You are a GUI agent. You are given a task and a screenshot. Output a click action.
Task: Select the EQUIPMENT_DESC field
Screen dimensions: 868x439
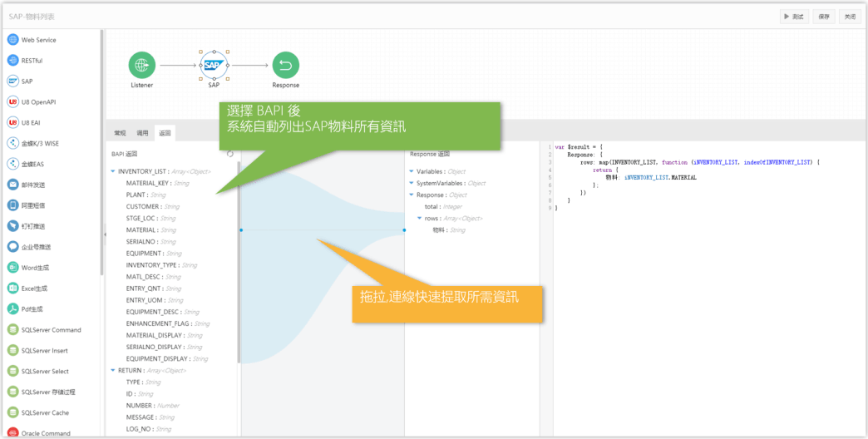pyautogui.click(x=163, y=312)
